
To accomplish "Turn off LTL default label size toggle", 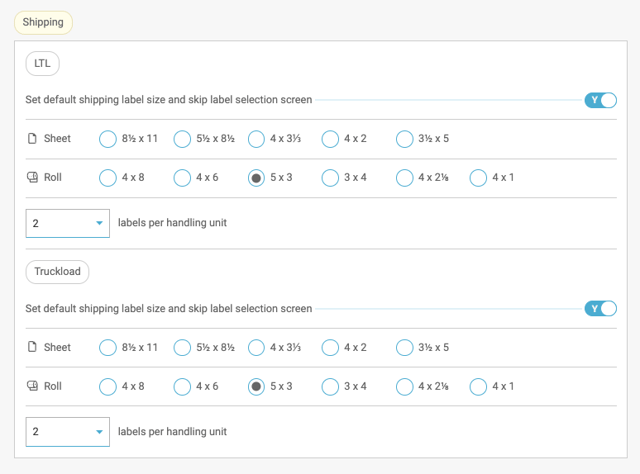I will tap(600, 100).
